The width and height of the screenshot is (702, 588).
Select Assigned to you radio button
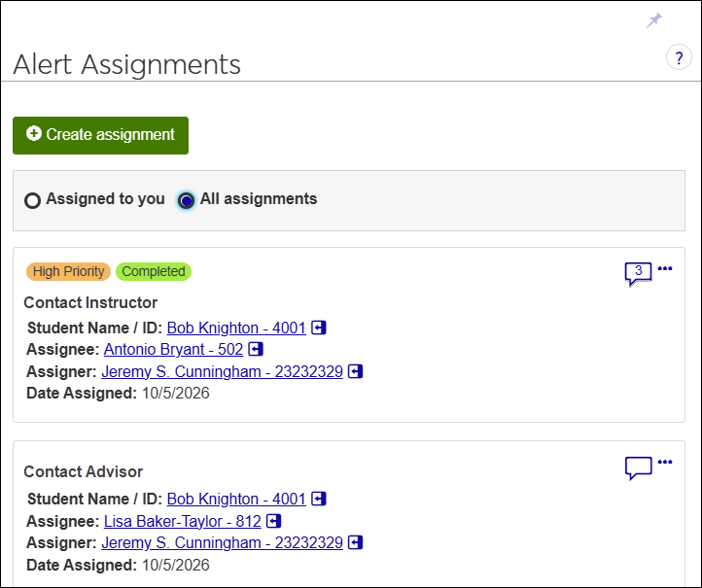[32, 200]
